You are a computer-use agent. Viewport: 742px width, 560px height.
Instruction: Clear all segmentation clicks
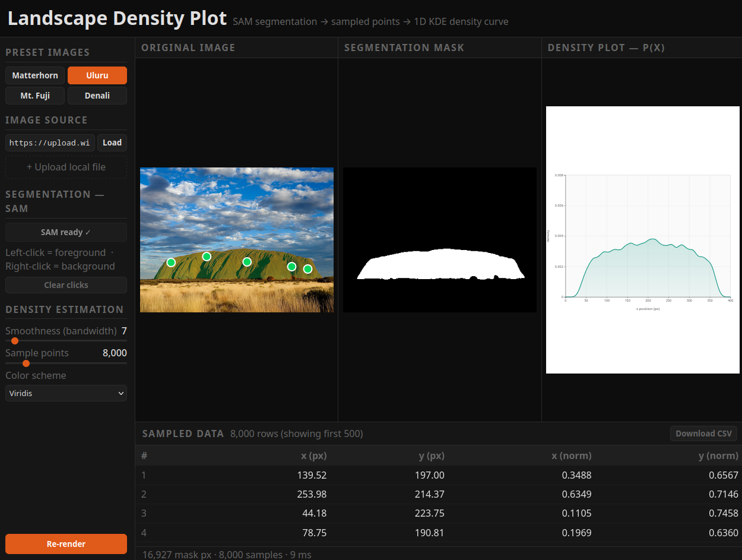pyautogui.click(x=66, y=285)
